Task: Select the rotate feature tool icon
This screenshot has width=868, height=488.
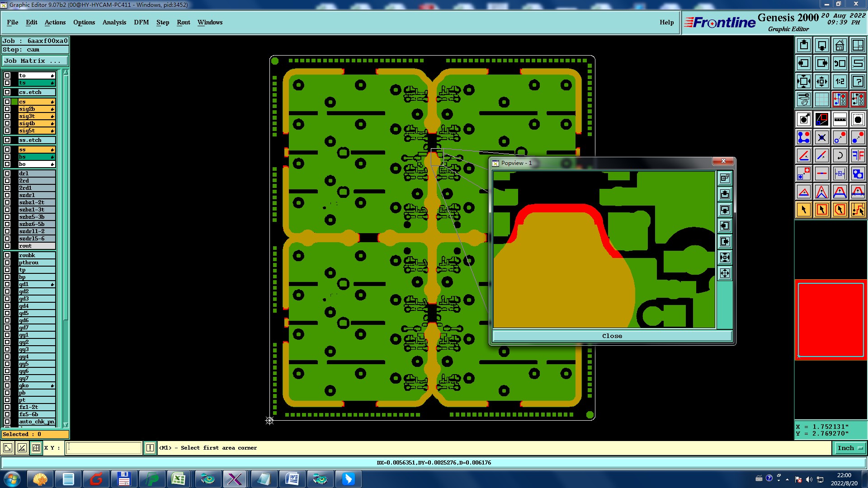Action: click(x=840, y=155)
